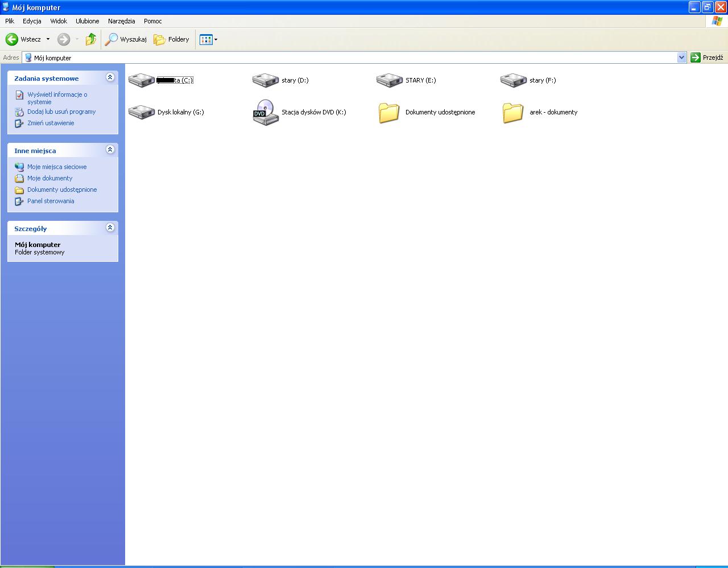Open the arek - dokumenty folder icon

514,112
